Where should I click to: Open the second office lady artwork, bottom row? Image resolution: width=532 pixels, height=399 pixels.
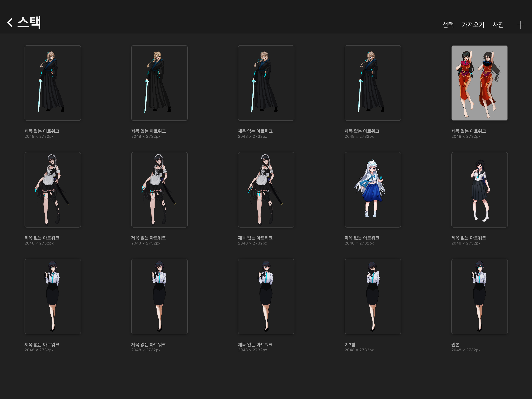(159, 297)
